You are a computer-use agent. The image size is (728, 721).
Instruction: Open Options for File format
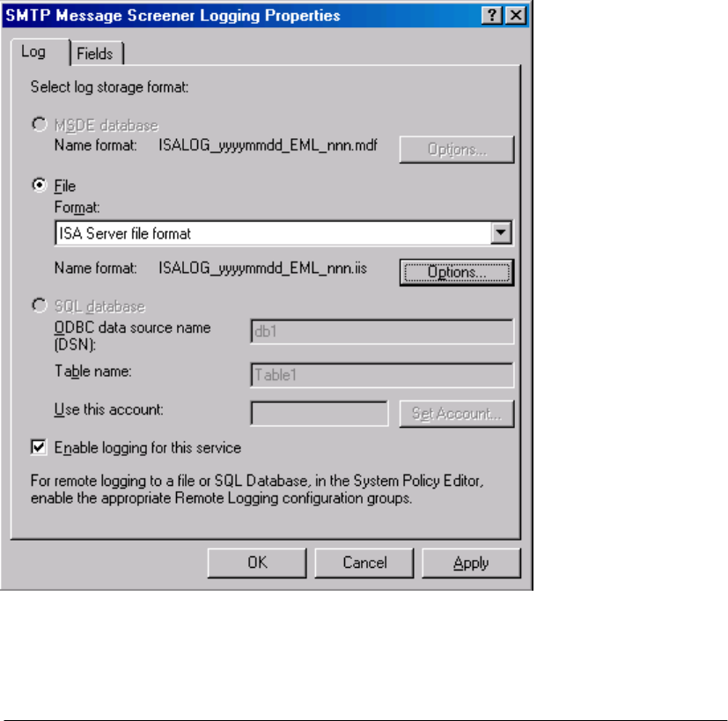point(457,272)
